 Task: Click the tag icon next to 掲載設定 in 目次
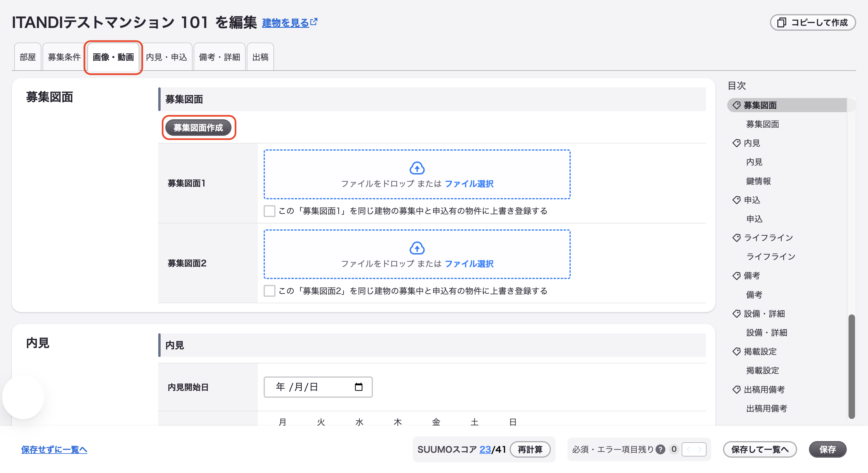click(x=737, y=352)
